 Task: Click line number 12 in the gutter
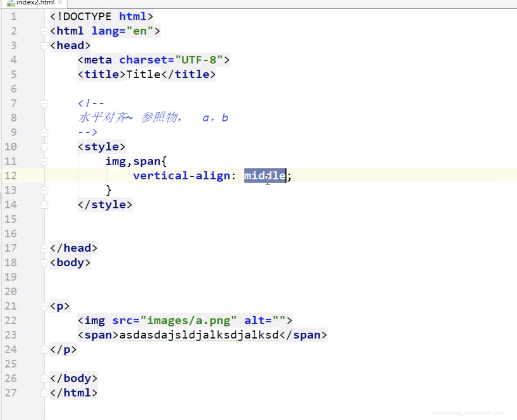coord(11,176)
